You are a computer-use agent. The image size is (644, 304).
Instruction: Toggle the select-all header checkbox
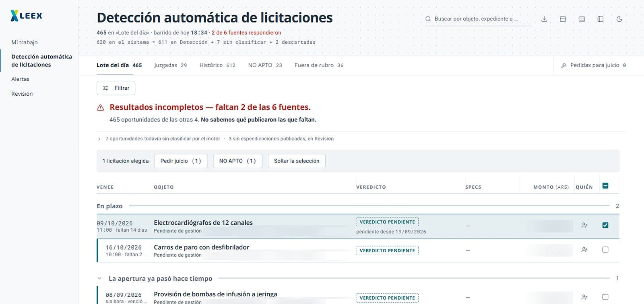point(605,186)
